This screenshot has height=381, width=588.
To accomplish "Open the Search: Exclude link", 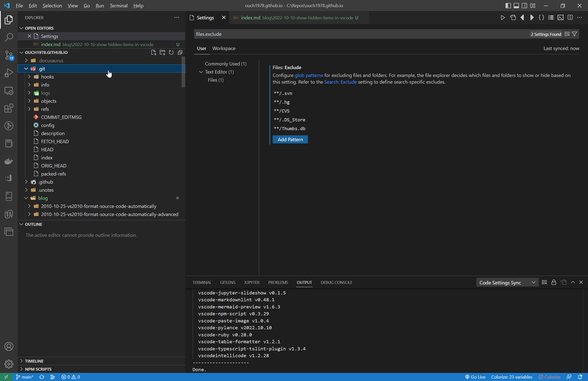I will click(340, 82).
